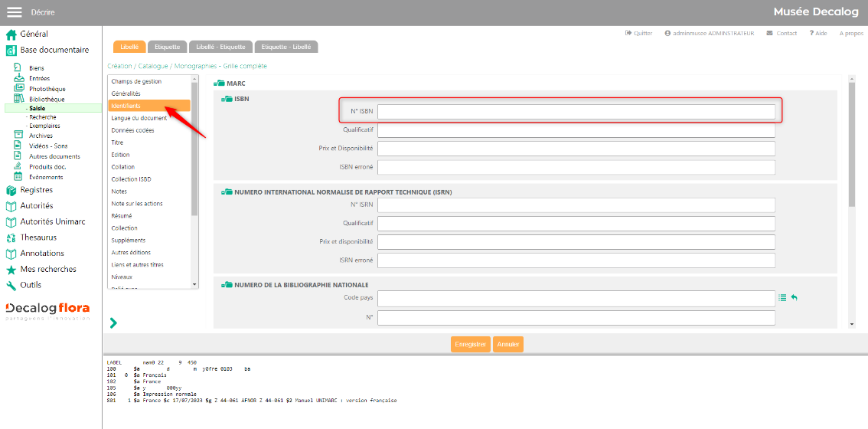Open the Archives section

pyautogui.click(x=40, y=136)
